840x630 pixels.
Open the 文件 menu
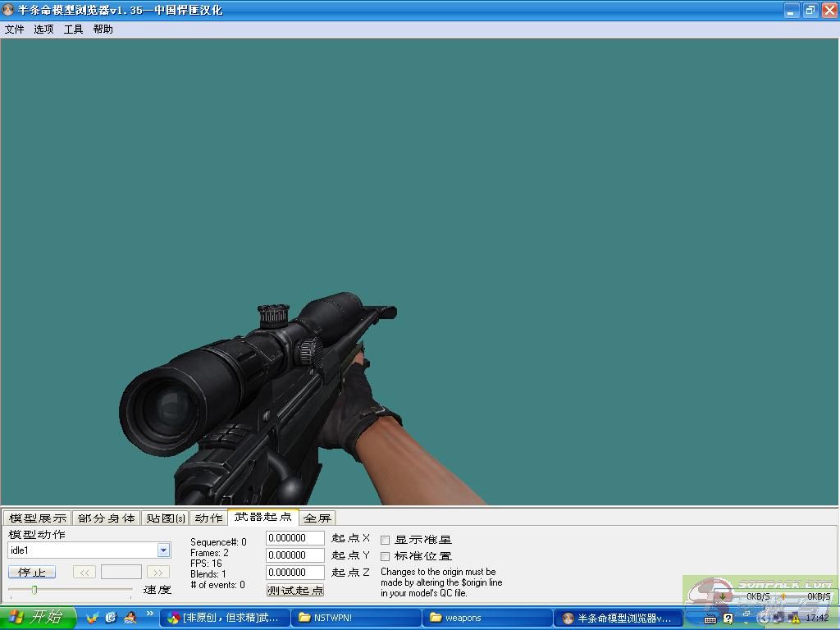tap(14, 29)
